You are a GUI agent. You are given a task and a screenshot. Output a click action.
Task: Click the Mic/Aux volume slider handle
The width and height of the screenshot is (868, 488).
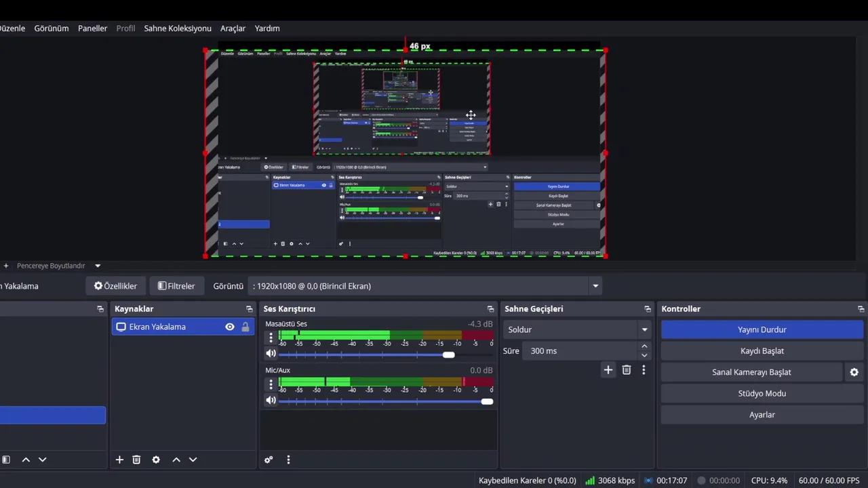(487, 401)
